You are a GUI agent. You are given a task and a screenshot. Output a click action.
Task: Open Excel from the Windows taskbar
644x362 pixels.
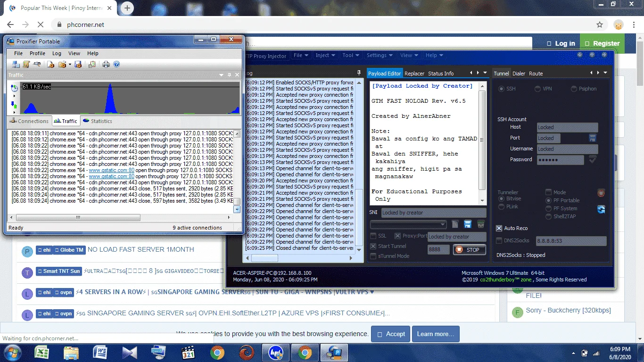42,353
